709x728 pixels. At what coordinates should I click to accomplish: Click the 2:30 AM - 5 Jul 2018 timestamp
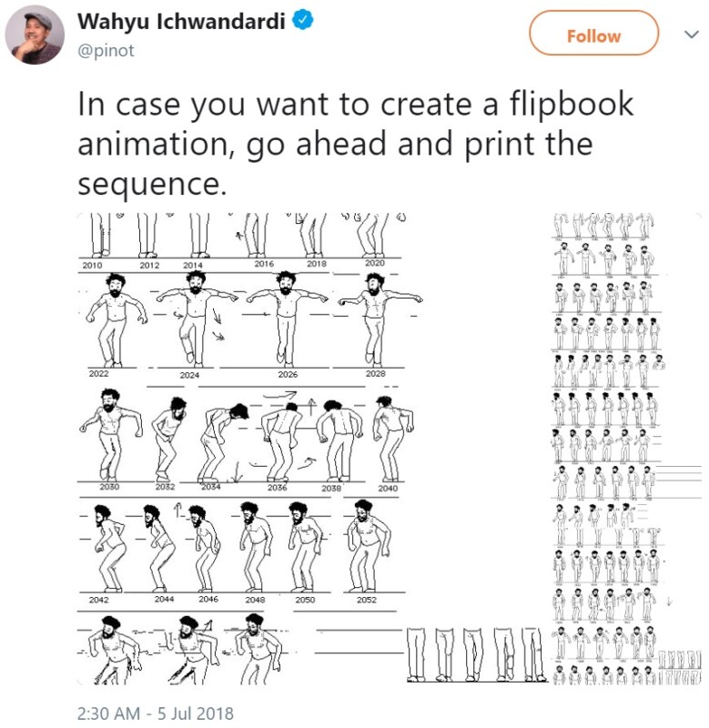(x=155, y=713)
